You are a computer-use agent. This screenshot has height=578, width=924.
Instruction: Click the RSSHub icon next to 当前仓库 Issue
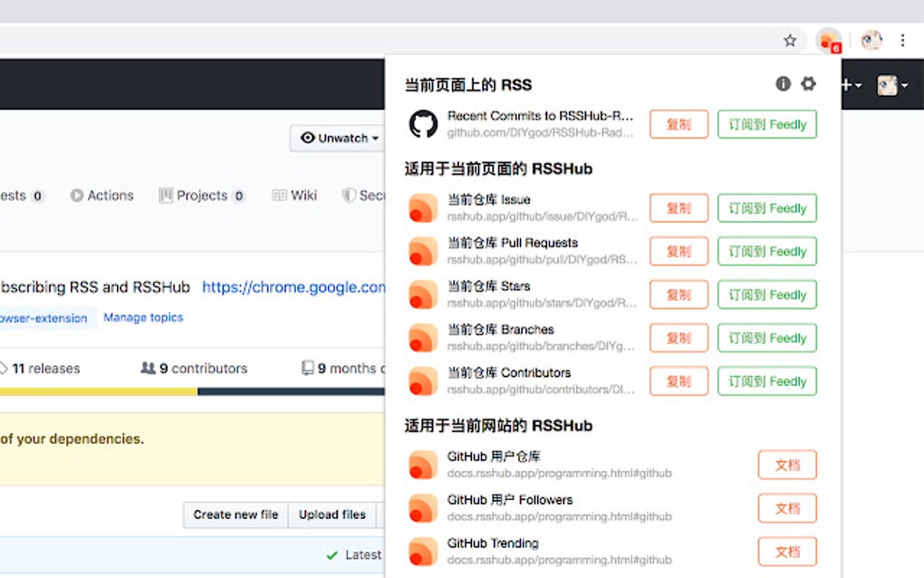coord(422,207)
